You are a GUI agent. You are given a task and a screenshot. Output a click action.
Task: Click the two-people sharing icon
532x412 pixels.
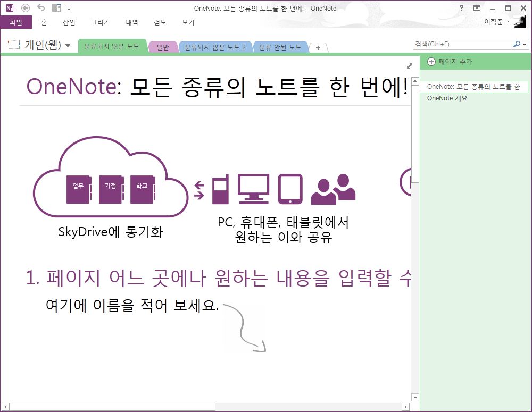click(333, 189)
